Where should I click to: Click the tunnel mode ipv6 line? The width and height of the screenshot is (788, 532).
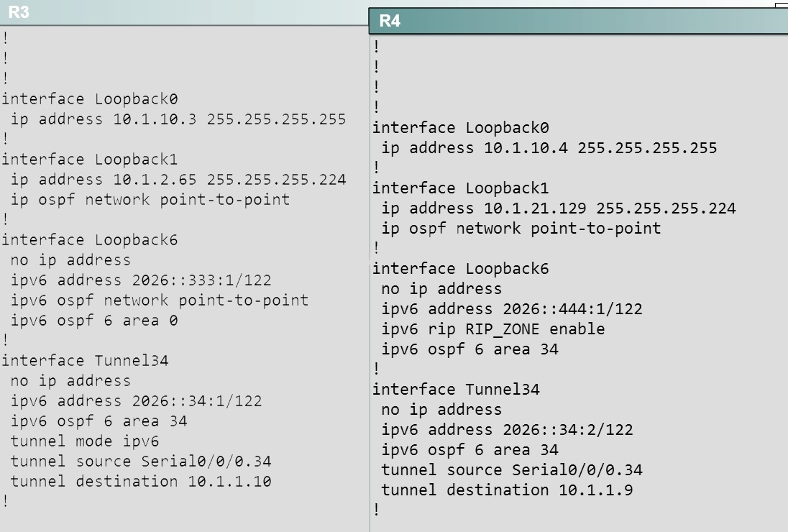(85, 441)
